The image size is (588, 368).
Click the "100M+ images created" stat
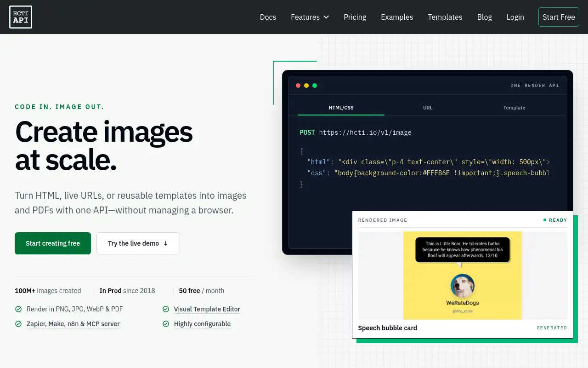coord(48,291)
